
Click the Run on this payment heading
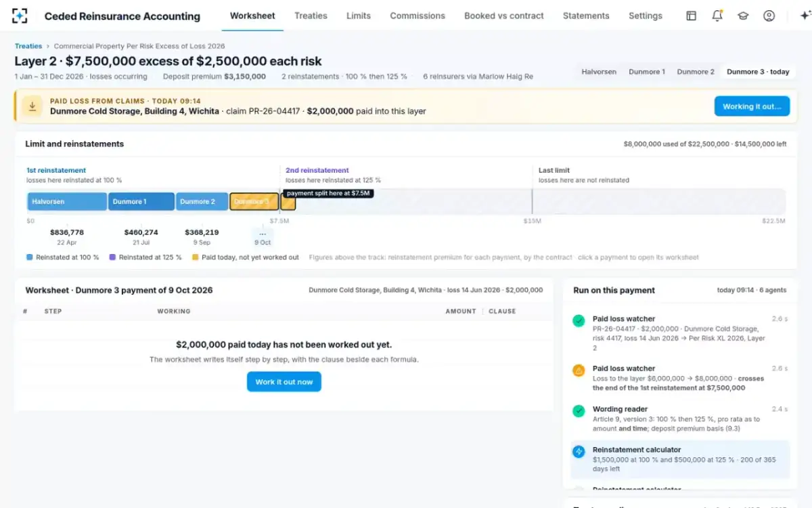point(614,290)
